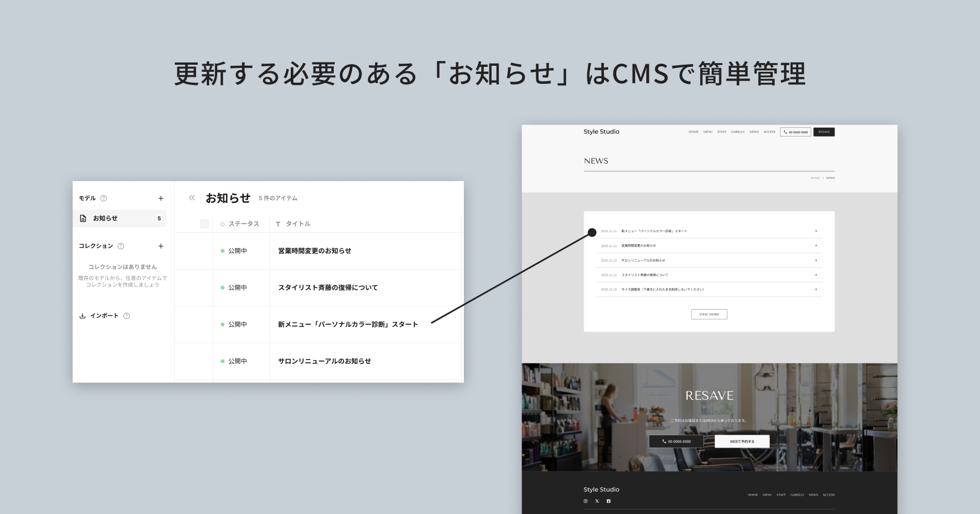Select the 営業時間変更のお知らせ list row
Image resolution: width=980 pixels, height=514 pixels.
point(315,251)
